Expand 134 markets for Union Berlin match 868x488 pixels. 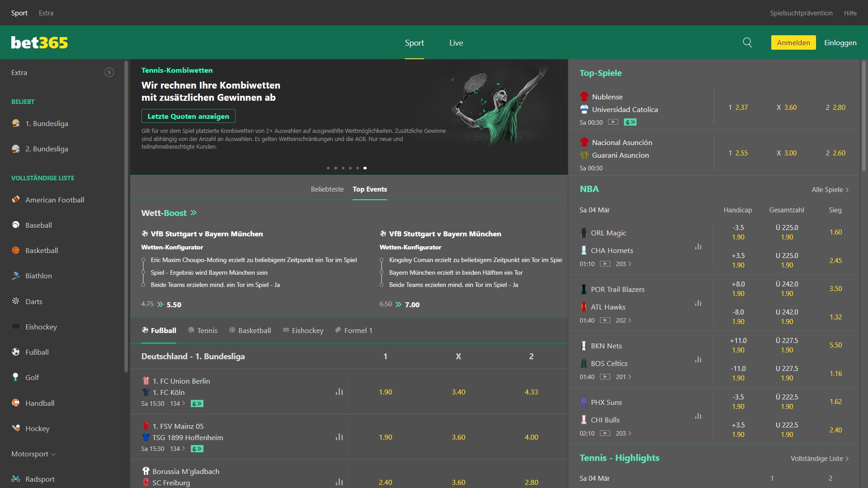click(177, 404)
